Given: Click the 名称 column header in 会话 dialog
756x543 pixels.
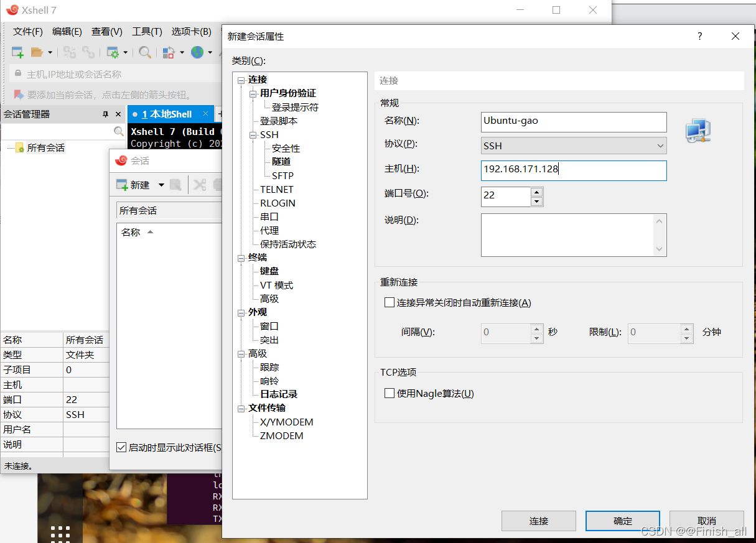Looking at the screenshot, I should [x=131, y=232].
